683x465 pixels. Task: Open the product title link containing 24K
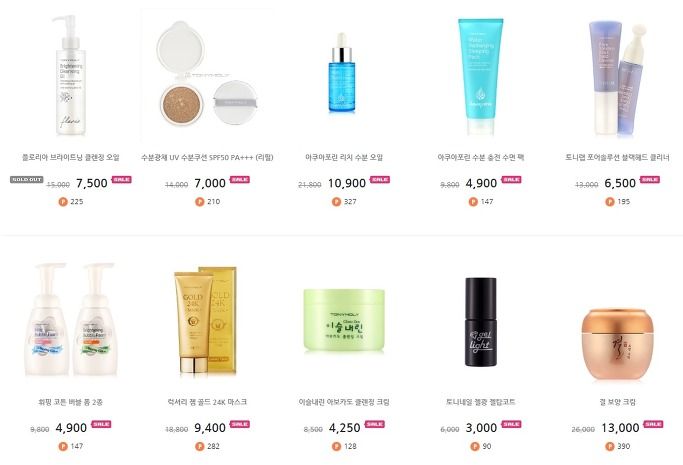(x=207, y=402)
